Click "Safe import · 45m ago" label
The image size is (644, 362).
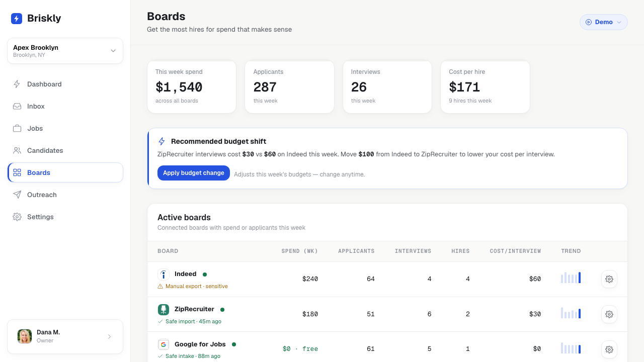coord(193,321)
